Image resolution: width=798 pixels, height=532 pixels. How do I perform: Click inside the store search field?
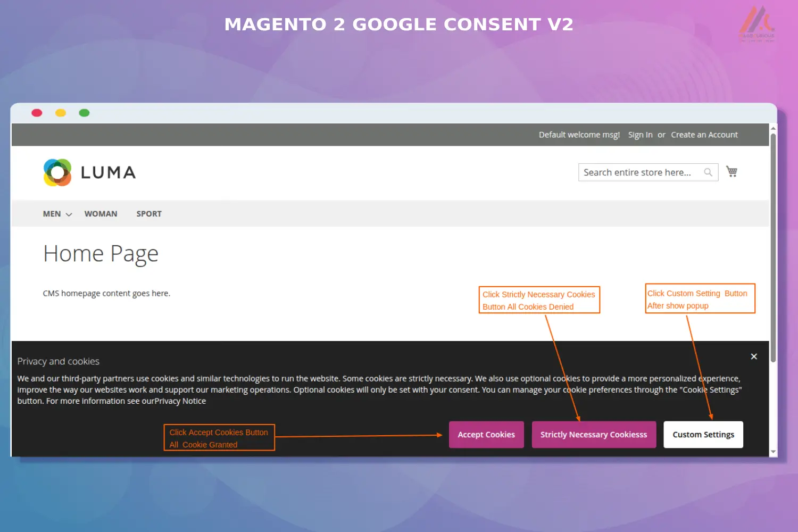pyautogui.click(x=638, y=172)
